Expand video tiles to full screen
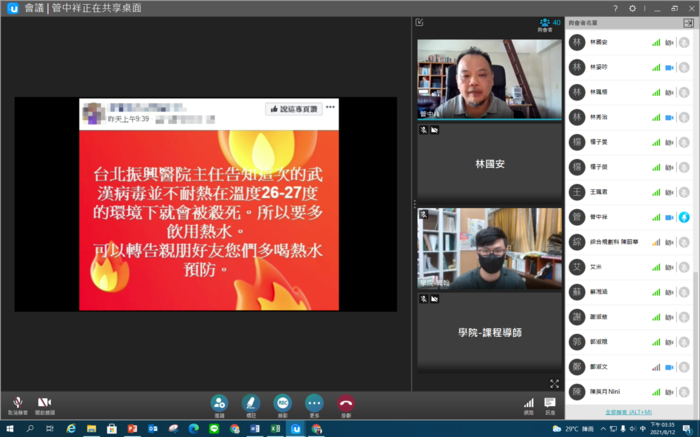The width and height of the screenshot is (700, 437). (x=554, y=383)
